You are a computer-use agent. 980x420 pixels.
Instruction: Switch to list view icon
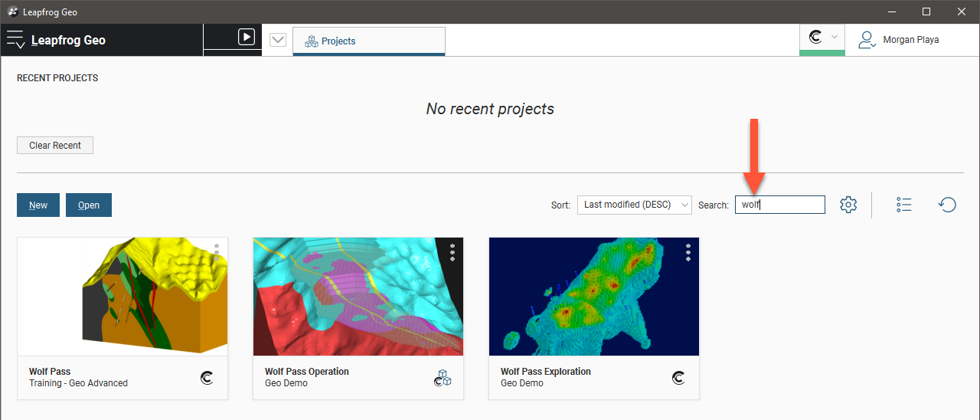click(904, 205)
